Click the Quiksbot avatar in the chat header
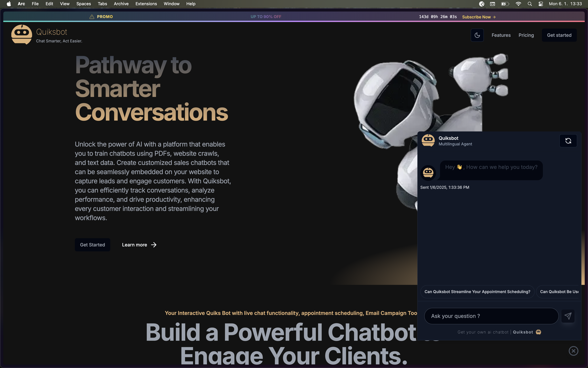The width and height of the screenshot is (588, 368). tap(428, 140)
